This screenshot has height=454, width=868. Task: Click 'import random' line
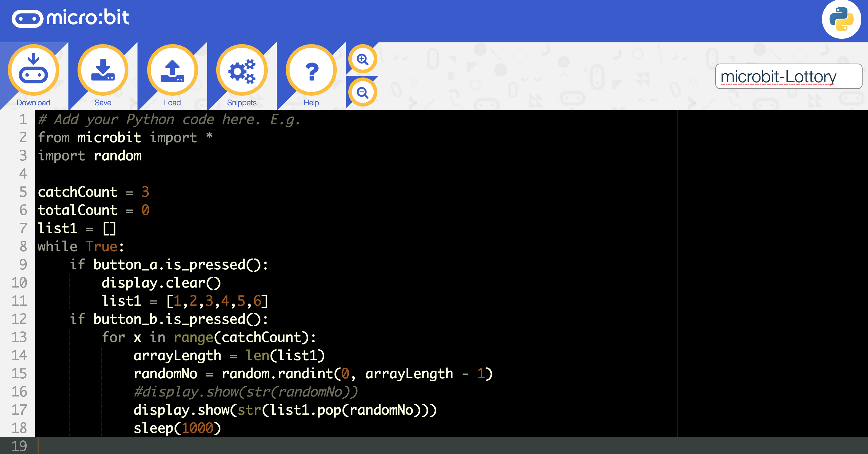tap(90, 156)
